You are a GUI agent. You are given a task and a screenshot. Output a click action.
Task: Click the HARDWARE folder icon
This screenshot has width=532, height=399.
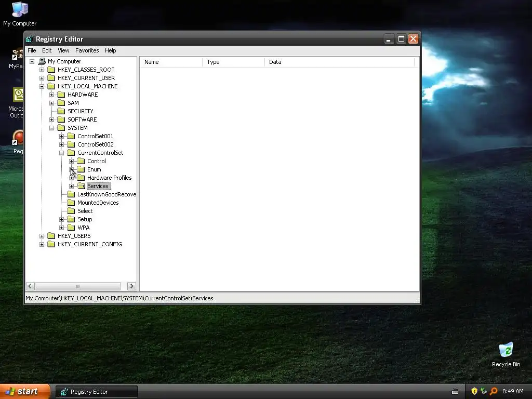click(61, 95)
